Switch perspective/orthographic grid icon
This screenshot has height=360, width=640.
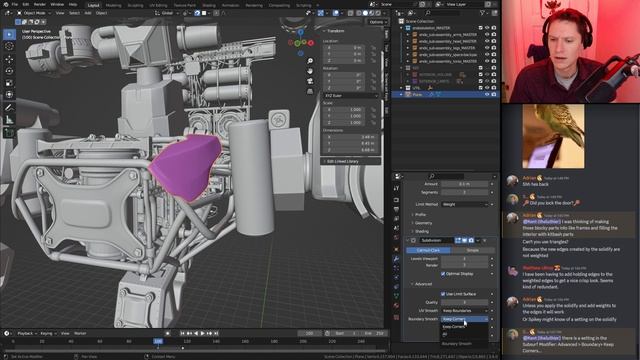[x=310, y=91]
